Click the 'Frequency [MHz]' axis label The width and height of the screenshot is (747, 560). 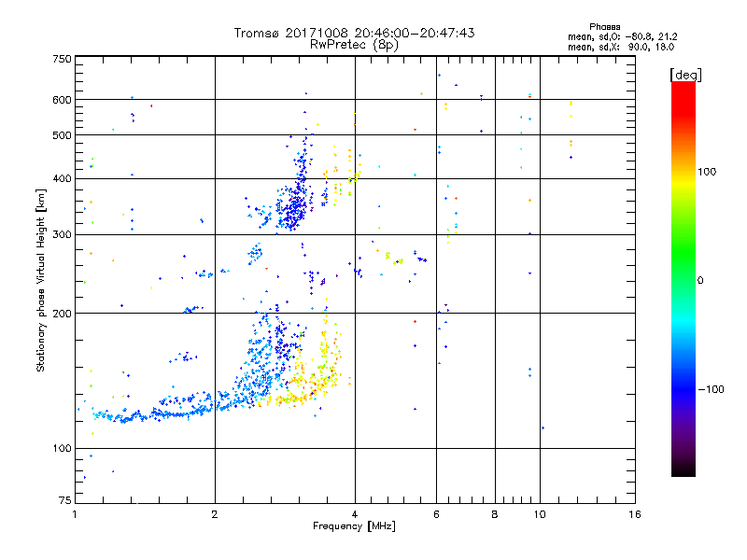pyautogui.click(x=354, y=526)
